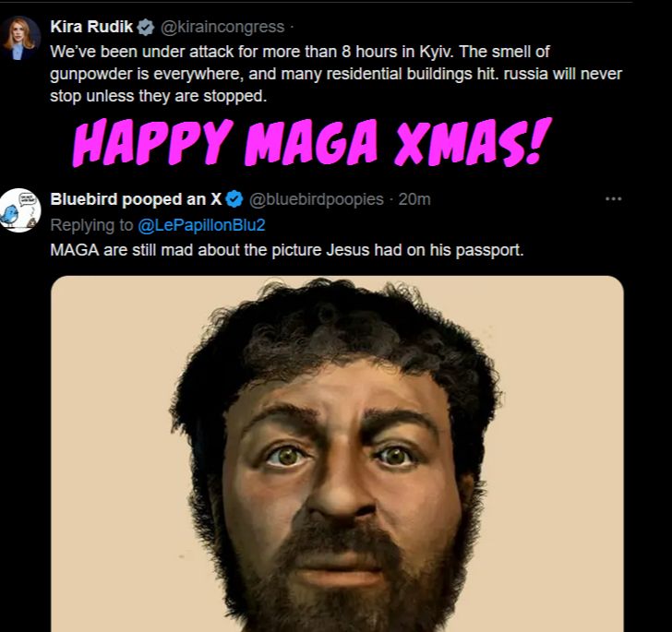
Task: Open the Bluebird pooped an X avatar
Action: (x=19, y=210)
